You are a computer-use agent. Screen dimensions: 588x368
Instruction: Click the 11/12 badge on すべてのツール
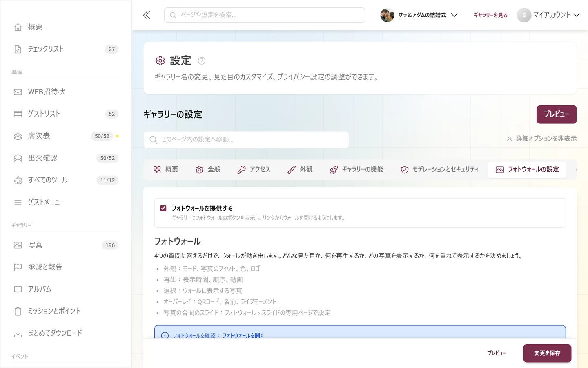click(107, 180)
